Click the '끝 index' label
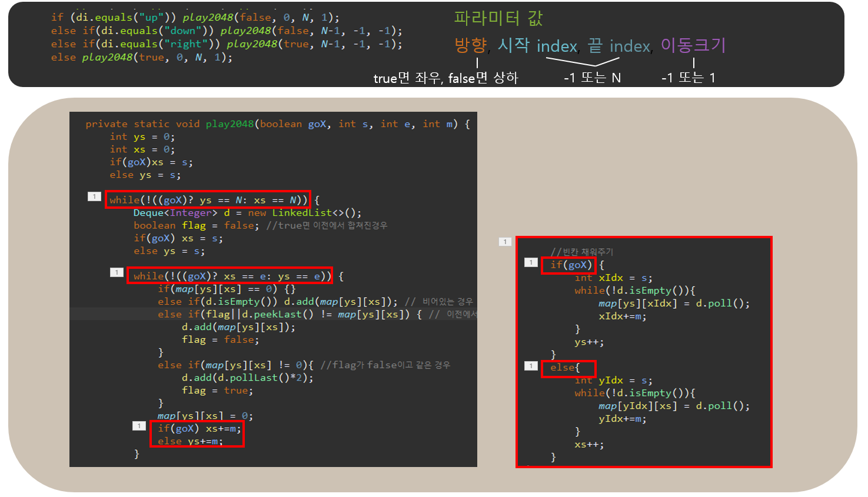 point(619,45)
